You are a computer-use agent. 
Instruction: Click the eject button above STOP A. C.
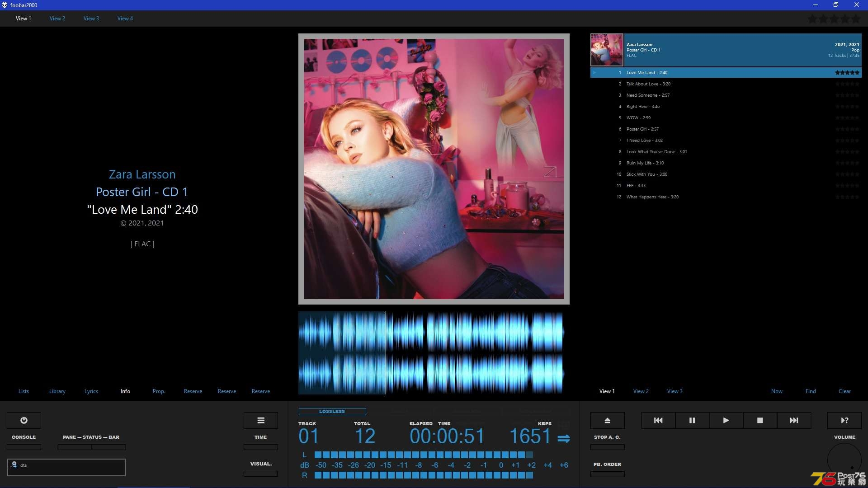click(608, 420)
